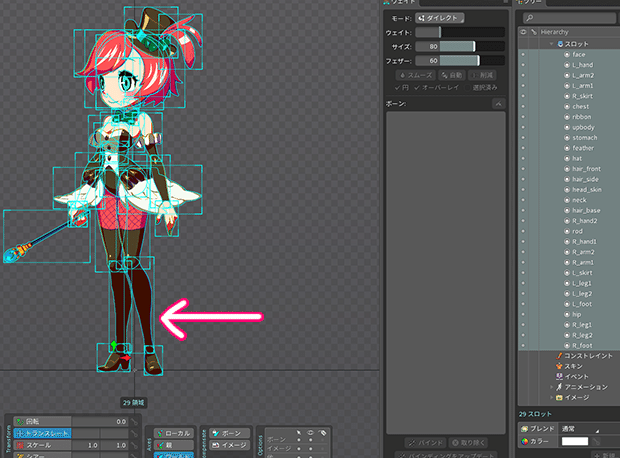The height and width of the screenshot is (458, 620).
Task: Click the 取り除く remove button
Action: coord(468,443)
